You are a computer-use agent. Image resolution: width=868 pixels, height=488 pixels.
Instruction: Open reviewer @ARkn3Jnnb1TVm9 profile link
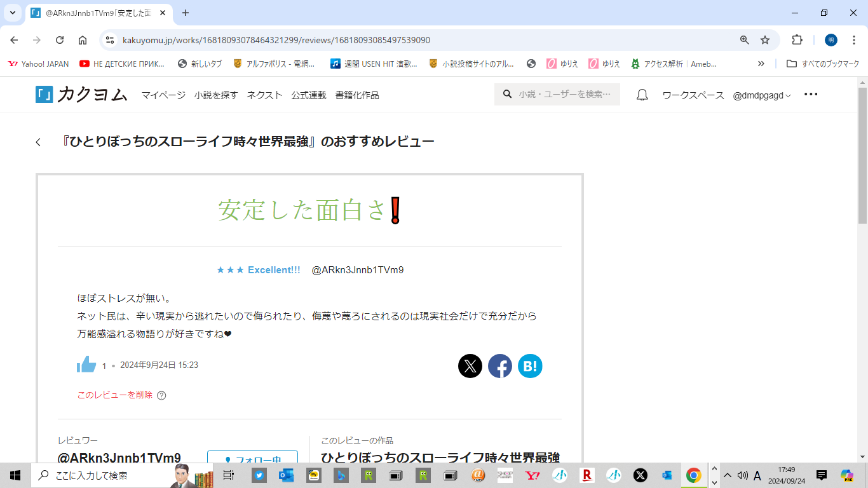357,270
